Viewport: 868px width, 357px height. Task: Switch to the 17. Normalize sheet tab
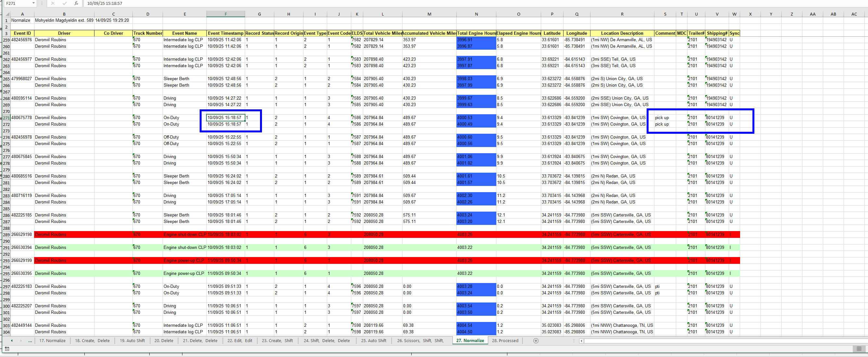point(53,340)
